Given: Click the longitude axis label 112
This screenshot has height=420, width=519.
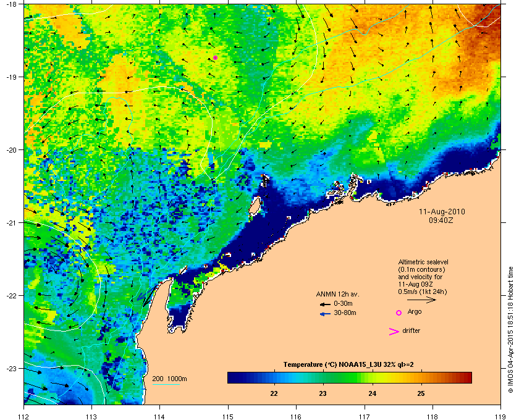Looking at the screenshot, I should pos(24,416).
